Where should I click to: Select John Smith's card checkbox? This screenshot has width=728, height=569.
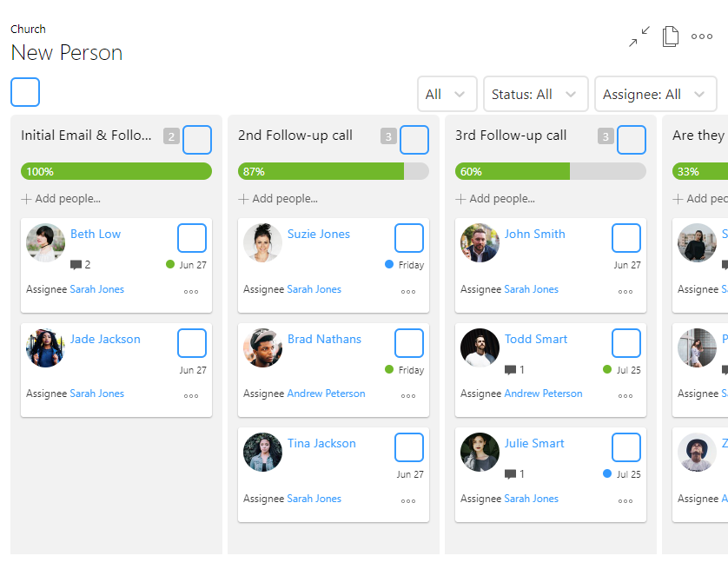coord(626,238)
